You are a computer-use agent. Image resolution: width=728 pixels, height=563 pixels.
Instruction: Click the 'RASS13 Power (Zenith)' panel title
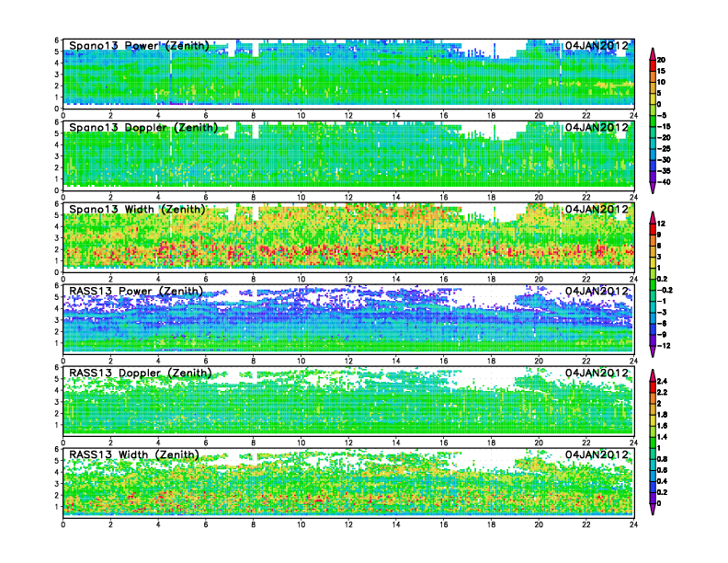click(x=136, y=291)
